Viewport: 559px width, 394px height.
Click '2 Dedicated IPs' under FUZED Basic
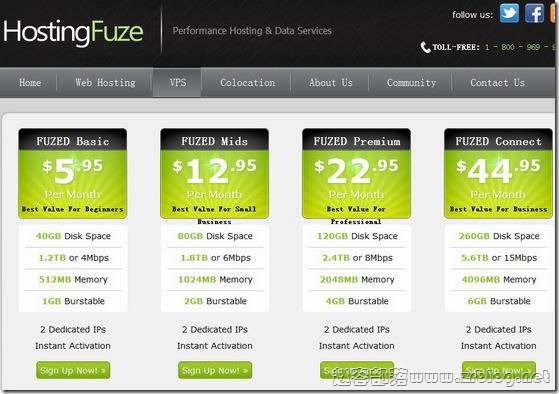[x=73, y=329]
